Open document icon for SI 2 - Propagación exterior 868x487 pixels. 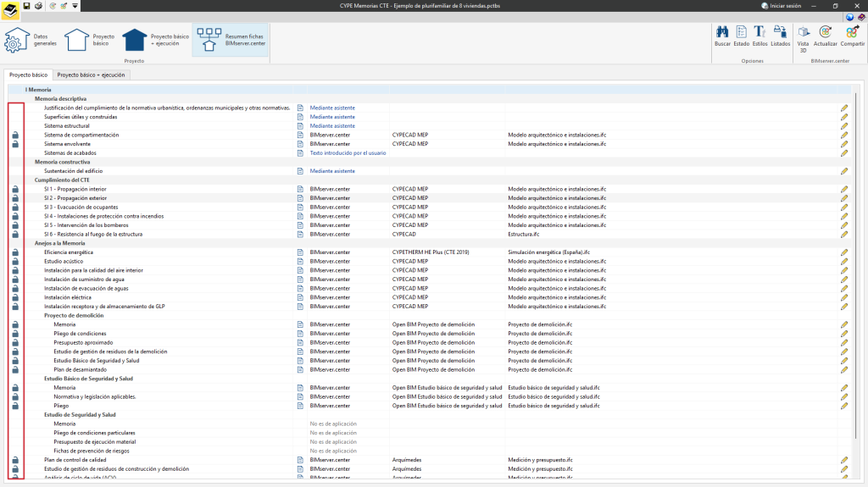[x=300, y=198]
